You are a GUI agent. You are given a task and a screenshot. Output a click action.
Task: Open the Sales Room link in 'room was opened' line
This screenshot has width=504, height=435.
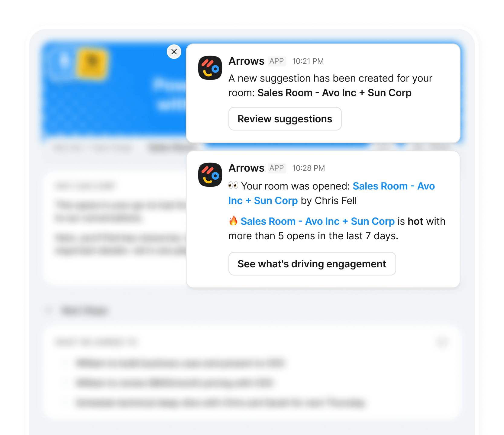331,193
